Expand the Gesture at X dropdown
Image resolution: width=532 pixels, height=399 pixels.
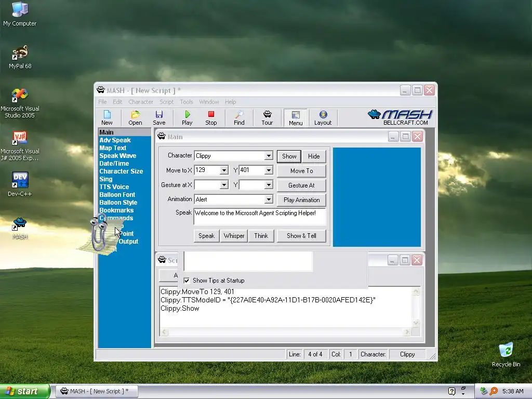pyautogui.click(x=224, y=185)
